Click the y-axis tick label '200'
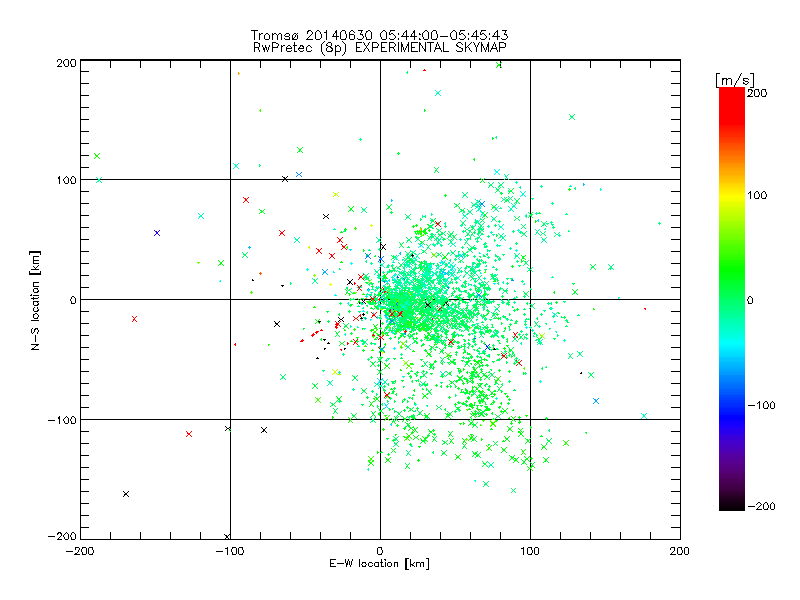Viewport: 800px width, 600px height. click(x=66, y=63)
